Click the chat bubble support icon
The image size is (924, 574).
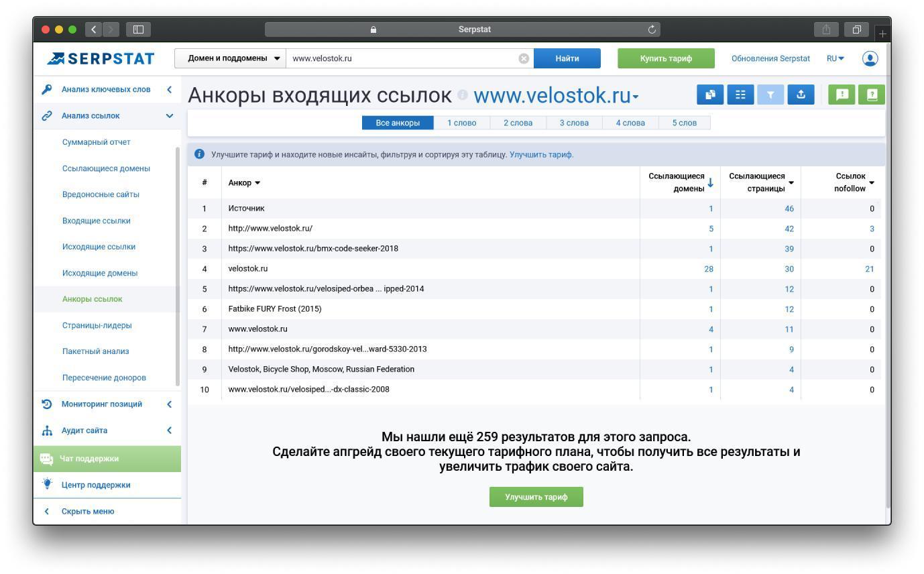(x=46, y=459)
